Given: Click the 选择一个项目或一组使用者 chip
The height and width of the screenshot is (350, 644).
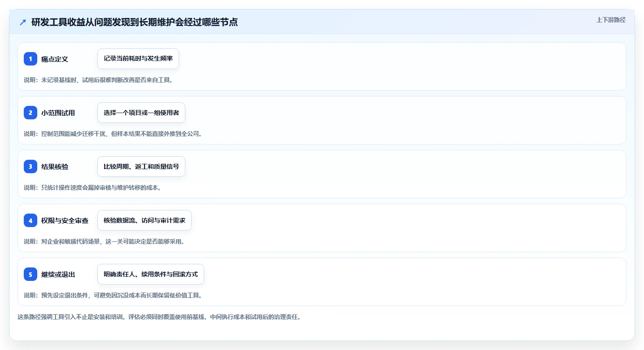Looking at the screenshot, I should (x=141, y=113).
